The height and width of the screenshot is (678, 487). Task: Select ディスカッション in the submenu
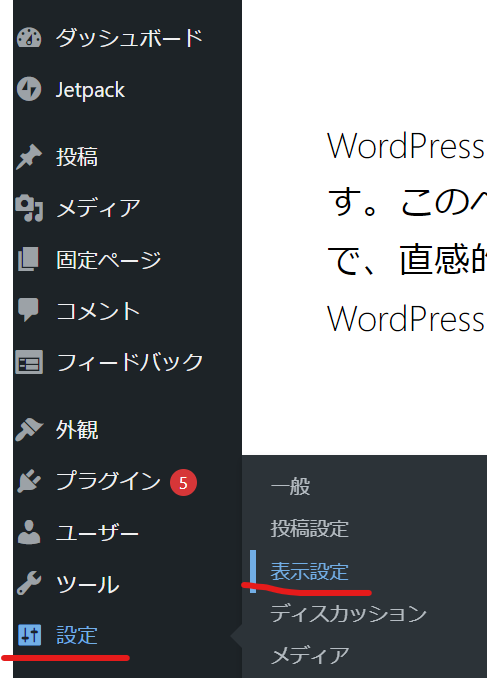[349, 614]
